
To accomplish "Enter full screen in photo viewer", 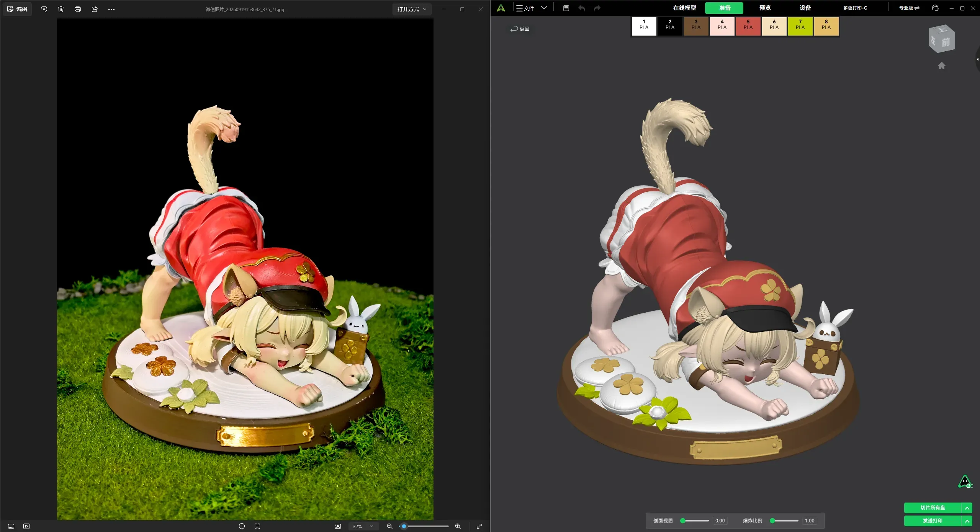I will [479, 526].
